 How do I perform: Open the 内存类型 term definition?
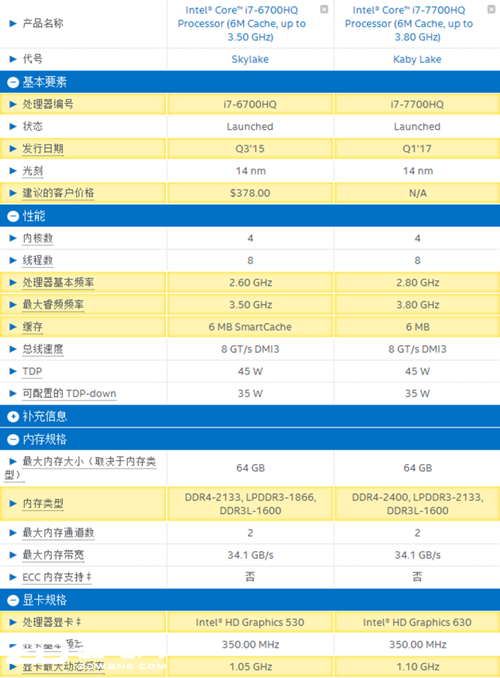tap(43, 504)
